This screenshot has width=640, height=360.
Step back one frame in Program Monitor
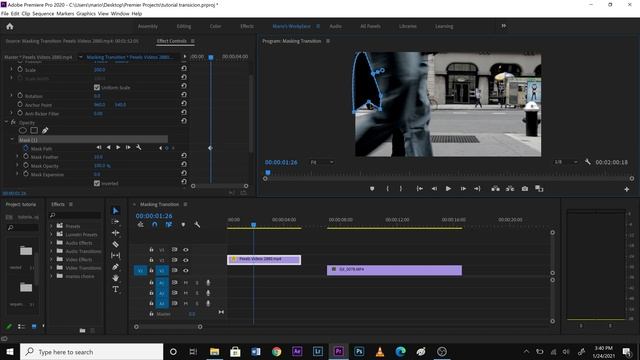point(434,189)
